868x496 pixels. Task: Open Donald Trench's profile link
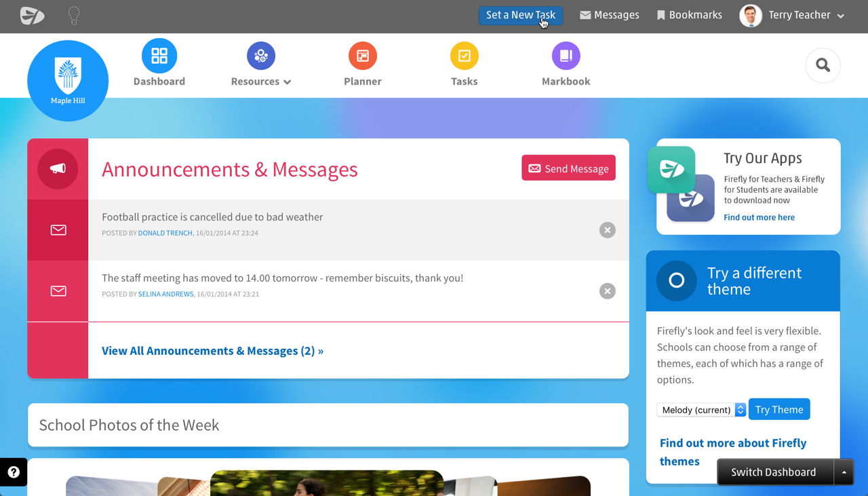point(165,233)
